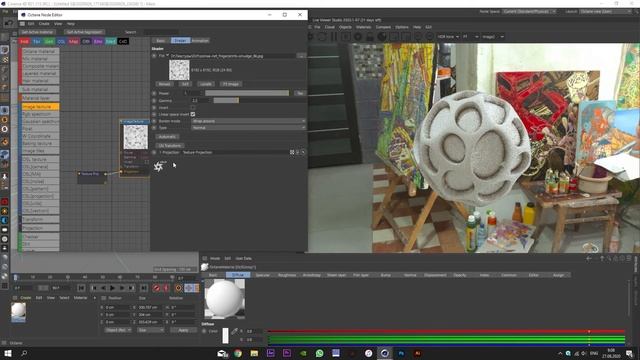Click the Apply button in Coordinates
This screenshot has height=360, width=640.
point(183,330)
